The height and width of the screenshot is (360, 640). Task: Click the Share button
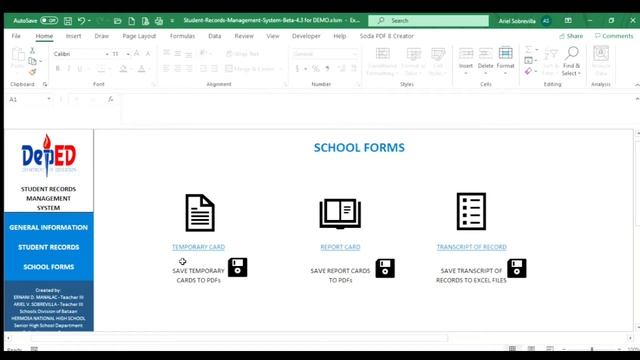[x=571, y=36]
